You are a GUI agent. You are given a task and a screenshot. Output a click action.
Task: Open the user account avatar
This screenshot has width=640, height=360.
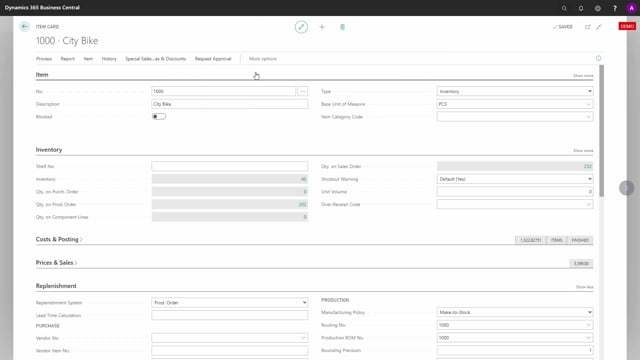[x=631, y=8]
